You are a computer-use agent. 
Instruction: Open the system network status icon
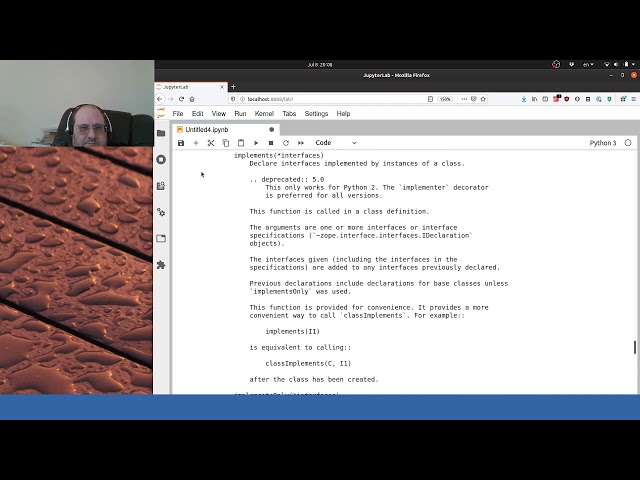coord(607,64)
